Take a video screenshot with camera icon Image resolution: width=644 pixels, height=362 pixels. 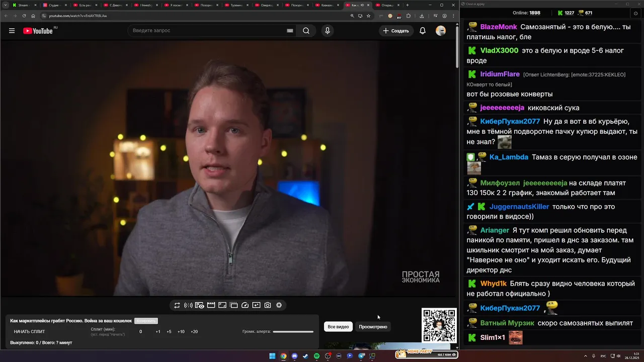point(268,305)
